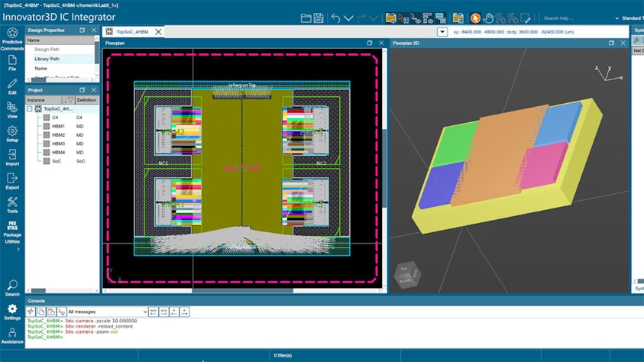Click the Floorplan panel title
Viewport: 644px width, 362px height.
tap(115, 43)
